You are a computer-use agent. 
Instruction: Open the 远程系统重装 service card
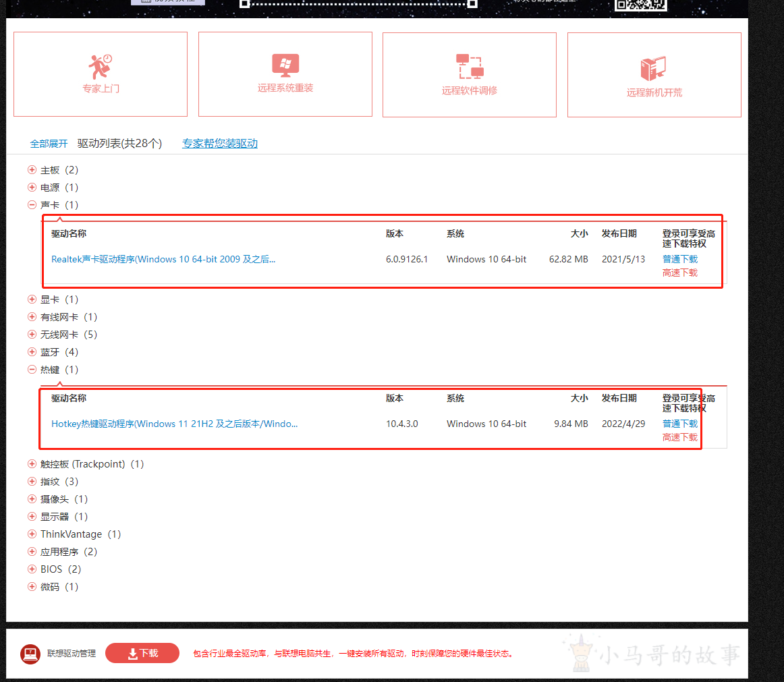tap(285, 74)
